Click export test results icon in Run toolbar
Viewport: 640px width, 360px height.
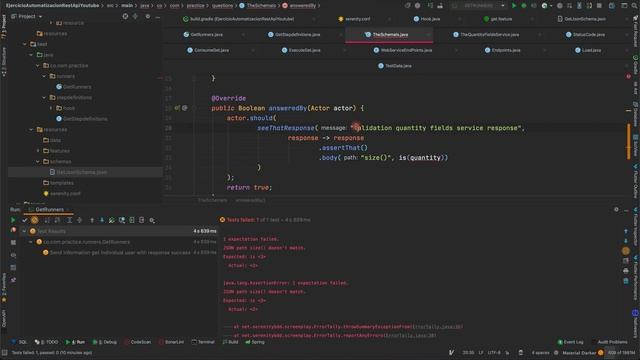[x=142, y=220]
